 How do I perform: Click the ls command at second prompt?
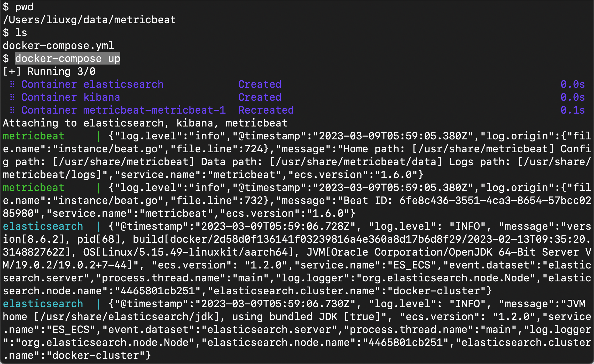21,33
